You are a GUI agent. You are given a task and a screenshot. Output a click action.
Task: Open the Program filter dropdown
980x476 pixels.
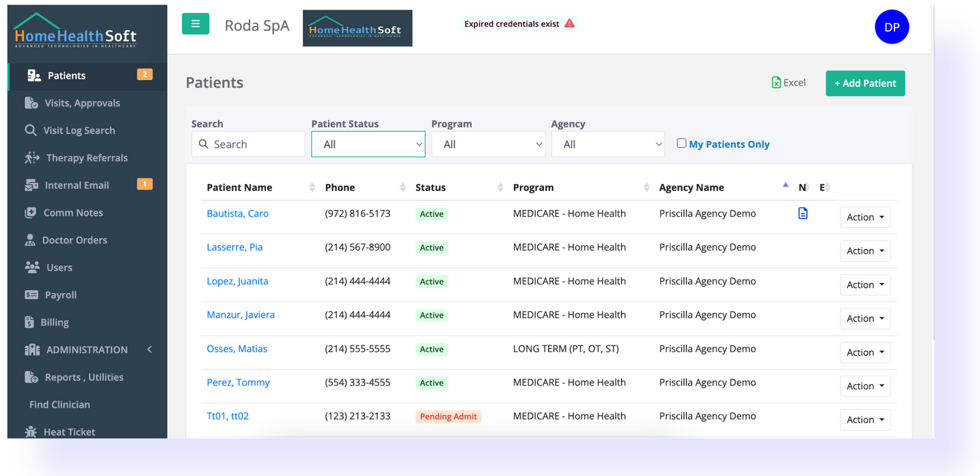point(488,144)
